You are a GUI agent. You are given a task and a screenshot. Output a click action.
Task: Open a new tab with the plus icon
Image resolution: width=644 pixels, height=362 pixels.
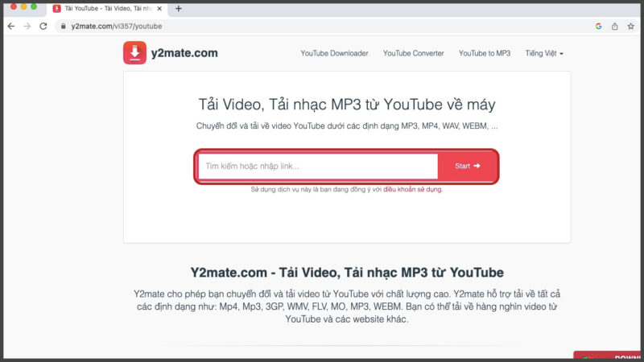click(178, 8)
